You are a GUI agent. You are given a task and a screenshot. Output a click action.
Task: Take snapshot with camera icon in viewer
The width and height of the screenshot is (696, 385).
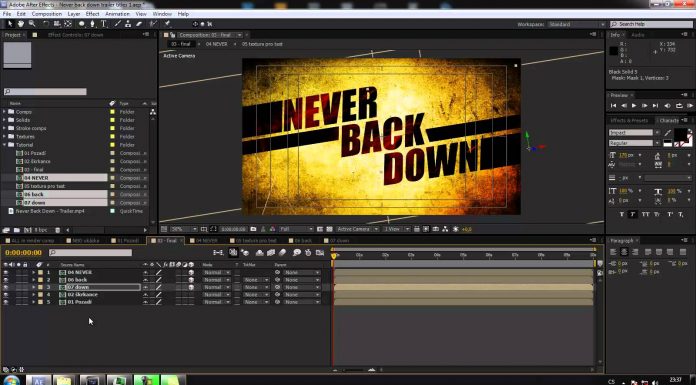253,229
